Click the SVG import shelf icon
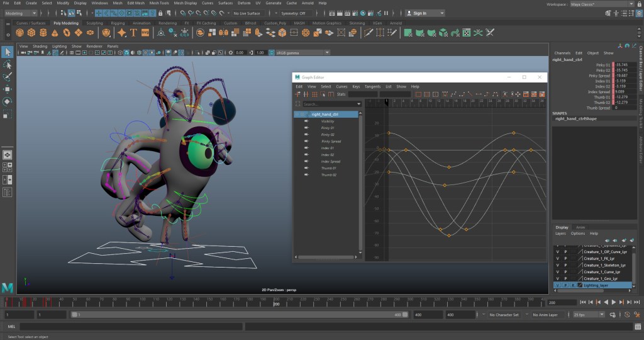 point(145,33)
